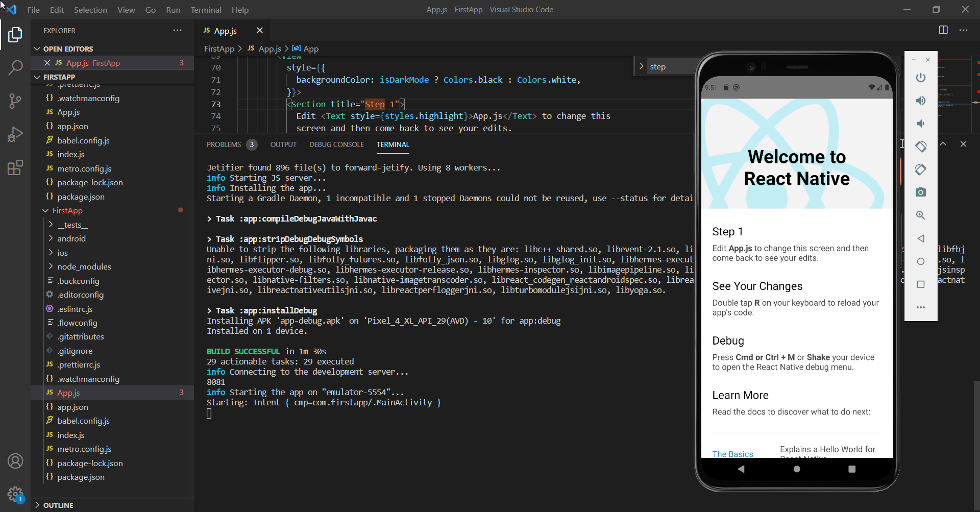
Task: Click the emulator volume down icon
Action: coord(920,124)
